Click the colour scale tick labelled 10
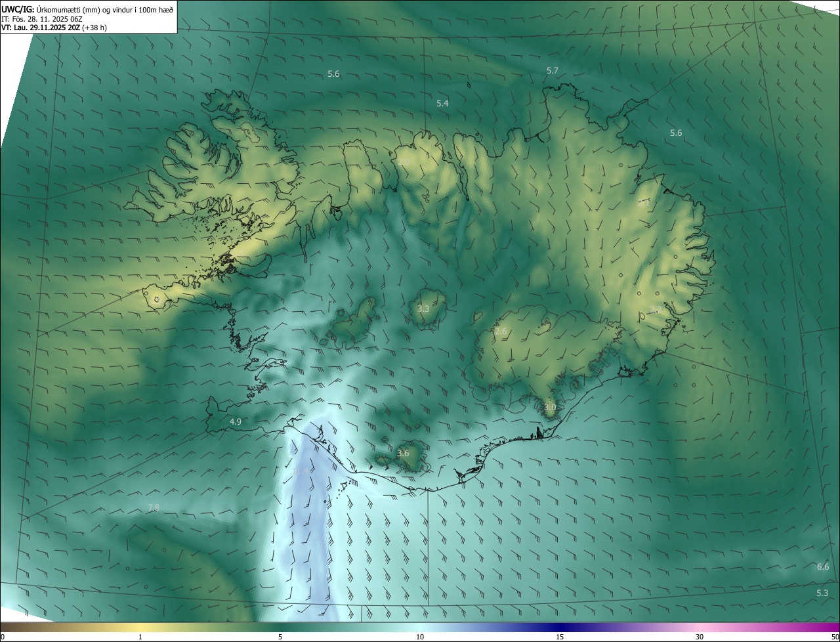Screen dimensions: 840x642 420,637
